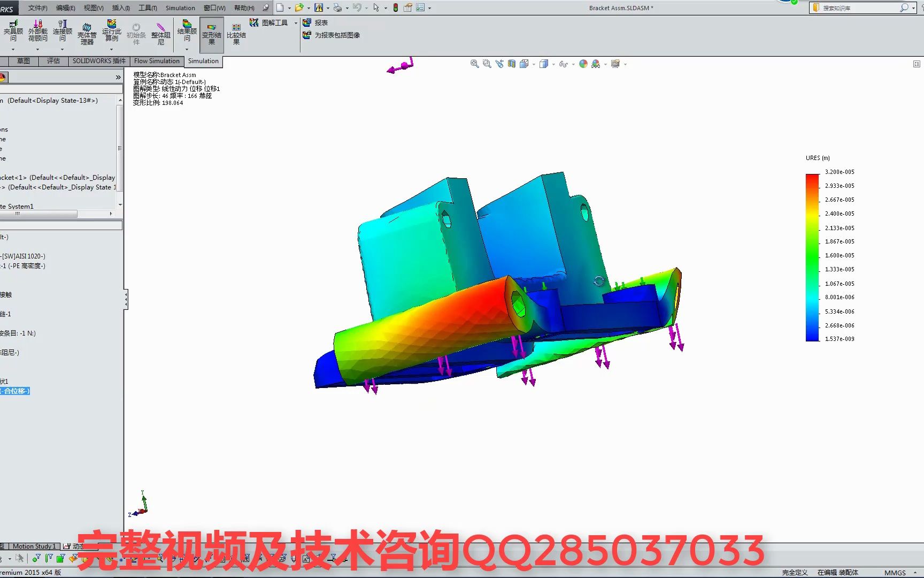Select the 连接顾问 (Connections Advisor) tool
The height and width of the screenshot is (578, 924).
62,29
